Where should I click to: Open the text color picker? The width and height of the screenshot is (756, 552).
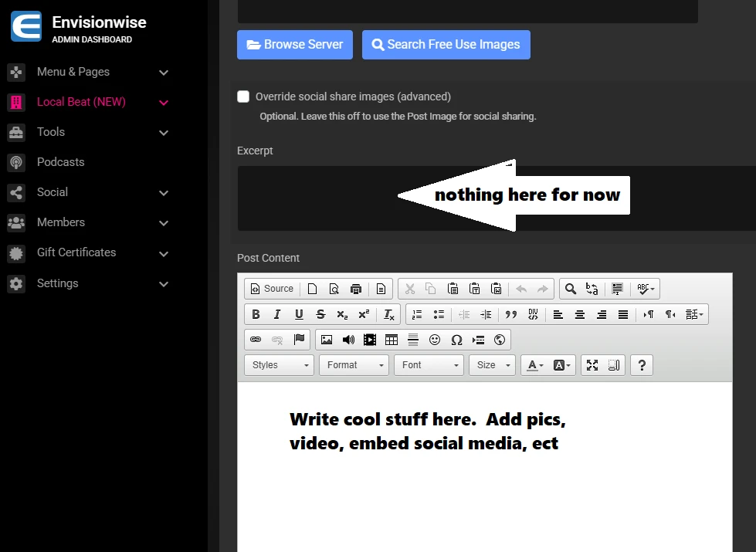click(x=534, y=365)
